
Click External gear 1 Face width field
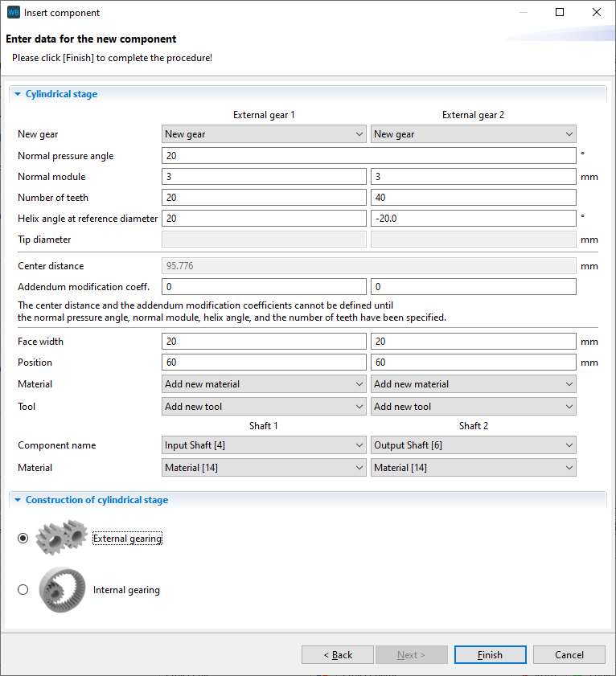click(264, 342)
